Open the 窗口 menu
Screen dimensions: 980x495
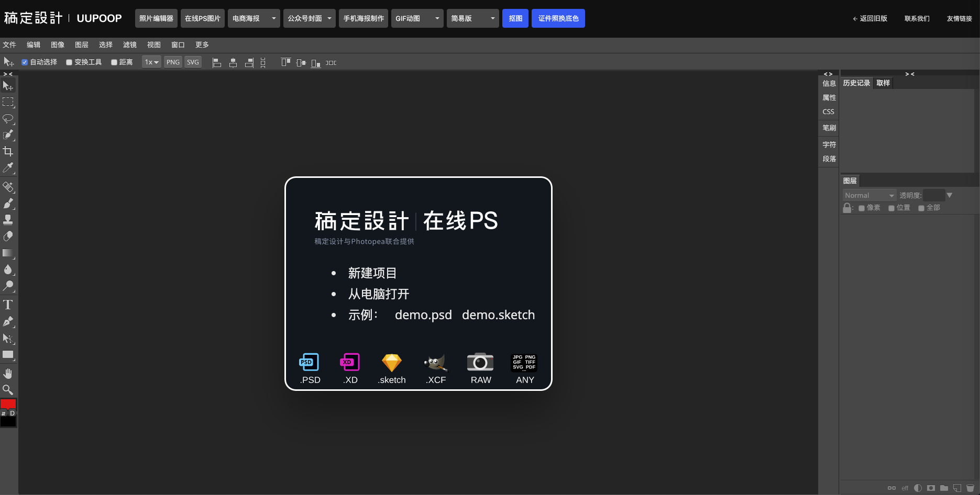tap(178, 45)
